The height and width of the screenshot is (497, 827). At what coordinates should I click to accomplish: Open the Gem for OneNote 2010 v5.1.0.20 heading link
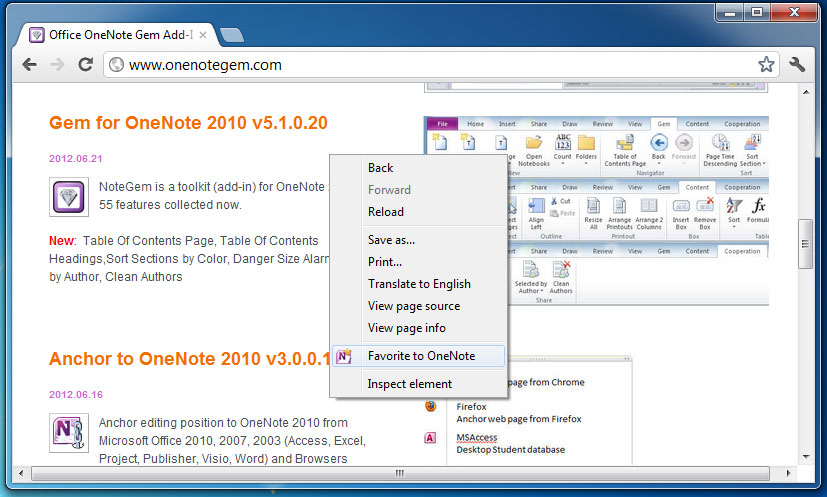(x=188, y=123)
